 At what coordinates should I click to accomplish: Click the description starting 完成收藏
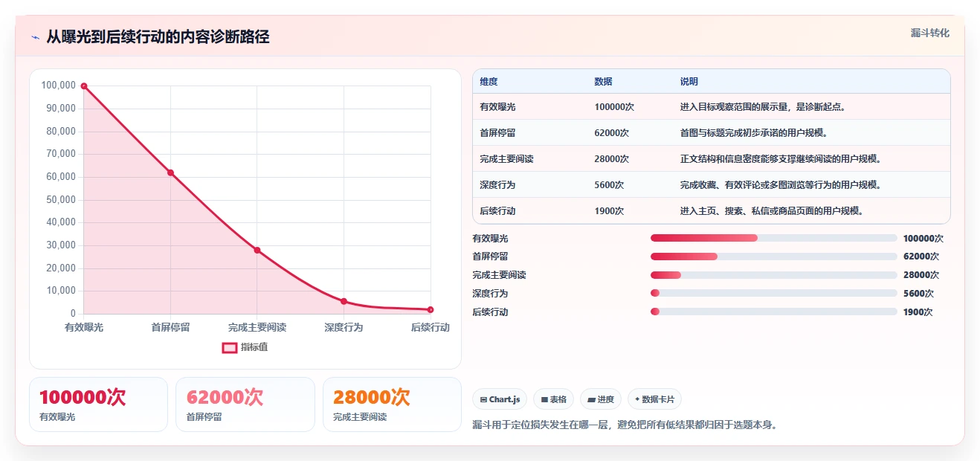point(781,185)
